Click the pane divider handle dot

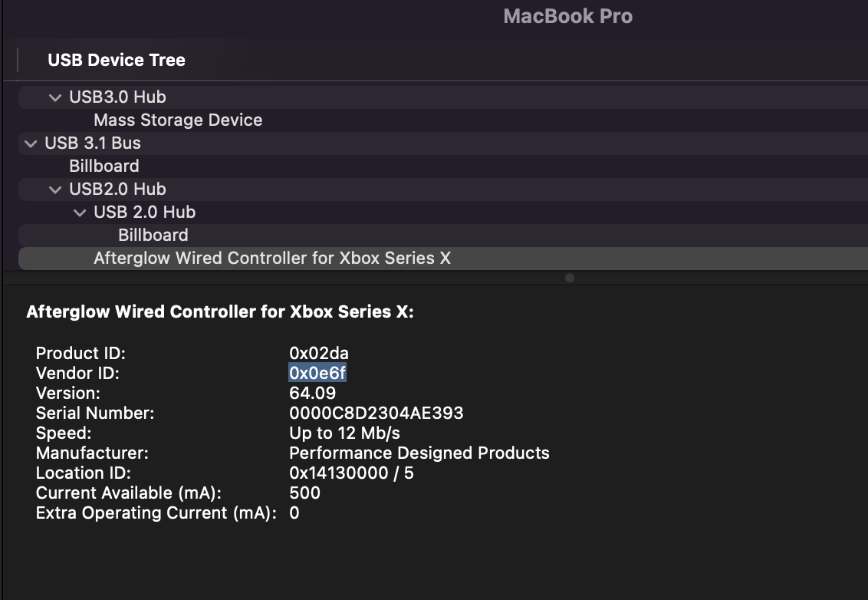coord(569,279)
